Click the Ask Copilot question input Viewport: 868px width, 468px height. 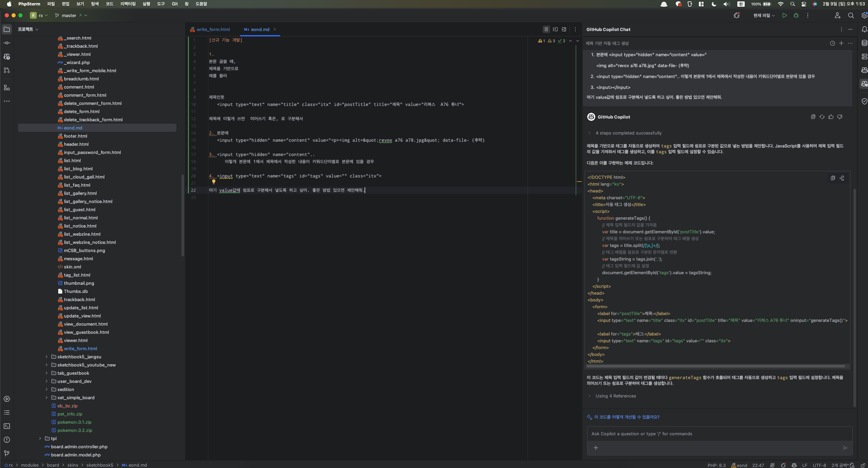(x=720, y=434)
